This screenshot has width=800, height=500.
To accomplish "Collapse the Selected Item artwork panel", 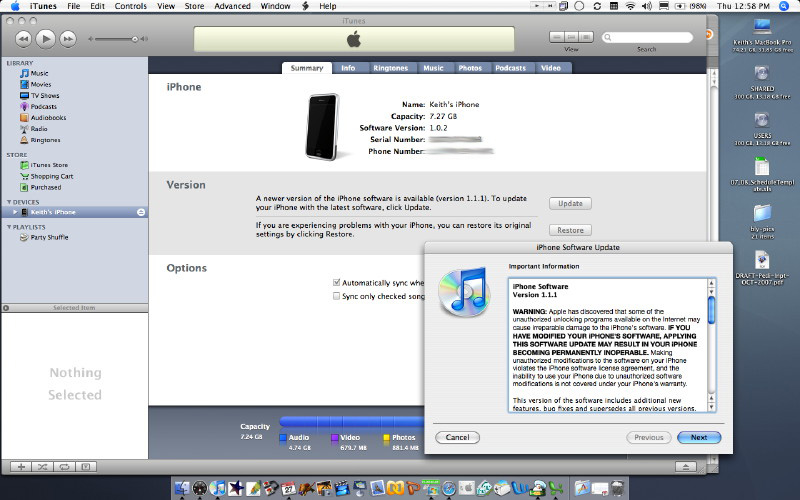I will coord(6,308).
